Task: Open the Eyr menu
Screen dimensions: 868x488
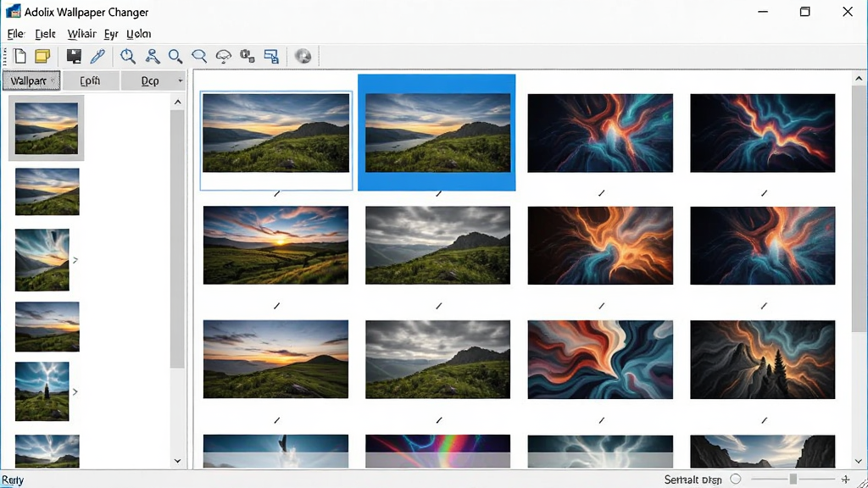Action: pos(111,34)
